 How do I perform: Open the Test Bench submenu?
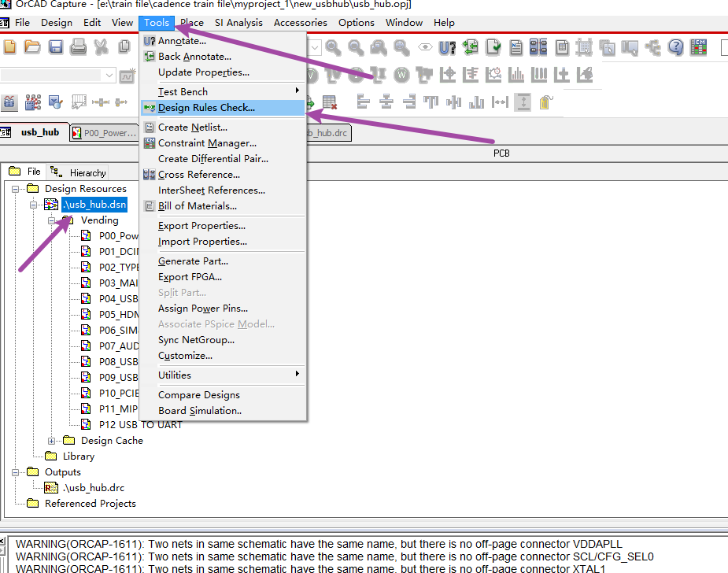click(223, 92)
